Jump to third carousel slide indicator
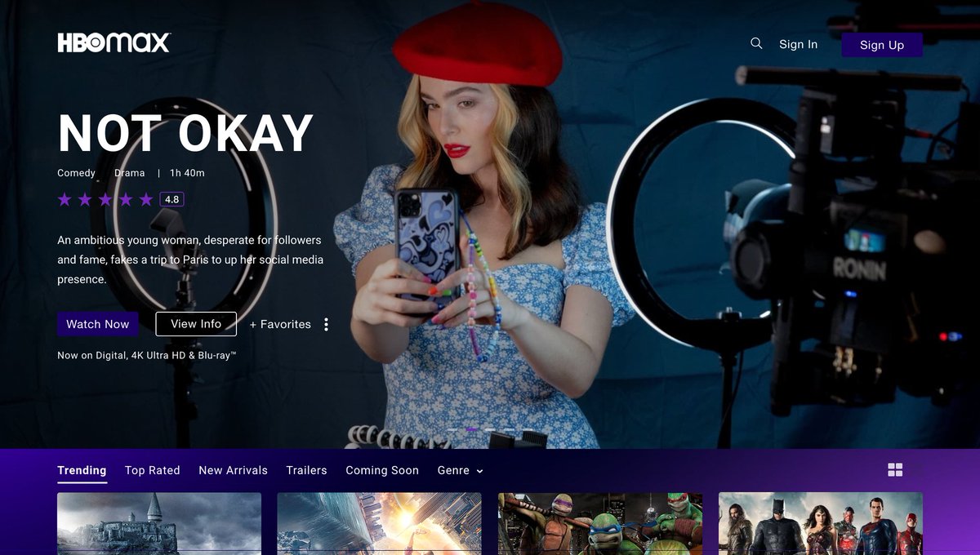 click(x=489, y=429)
